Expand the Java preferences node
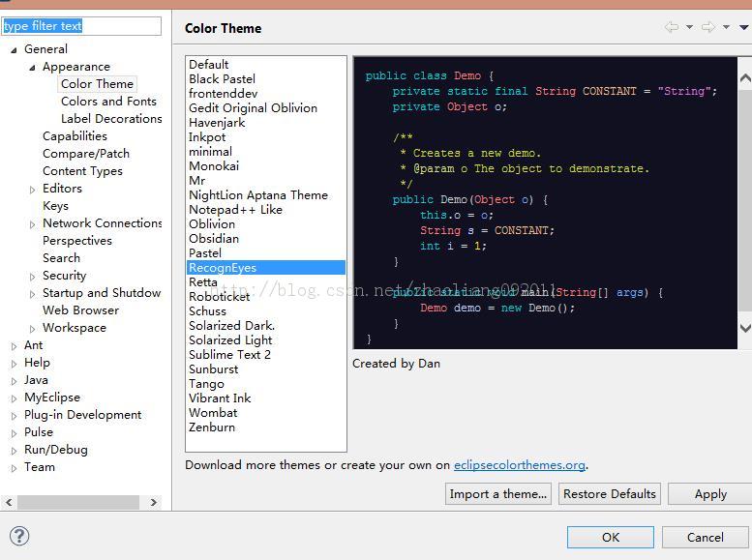Image resolution: width=752 pixels, height=560 pixels. point(14,381)
